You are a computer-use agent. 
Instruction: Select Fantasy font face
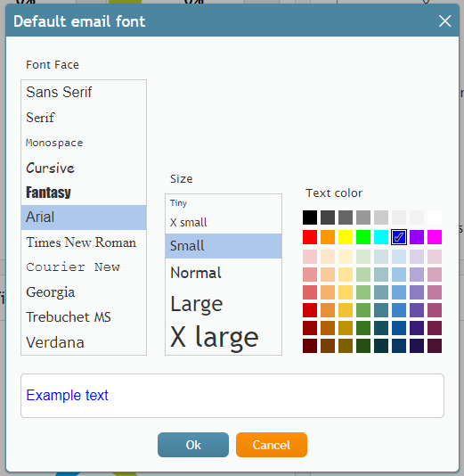click(x=84, y=193)
